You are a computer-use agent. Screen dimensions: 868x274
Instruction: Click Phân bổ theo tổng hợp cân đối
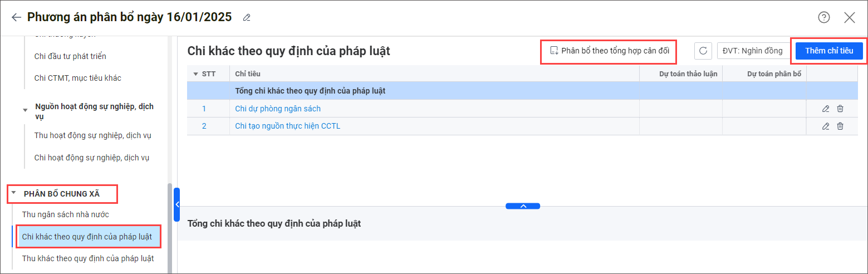tap(609, 51)
